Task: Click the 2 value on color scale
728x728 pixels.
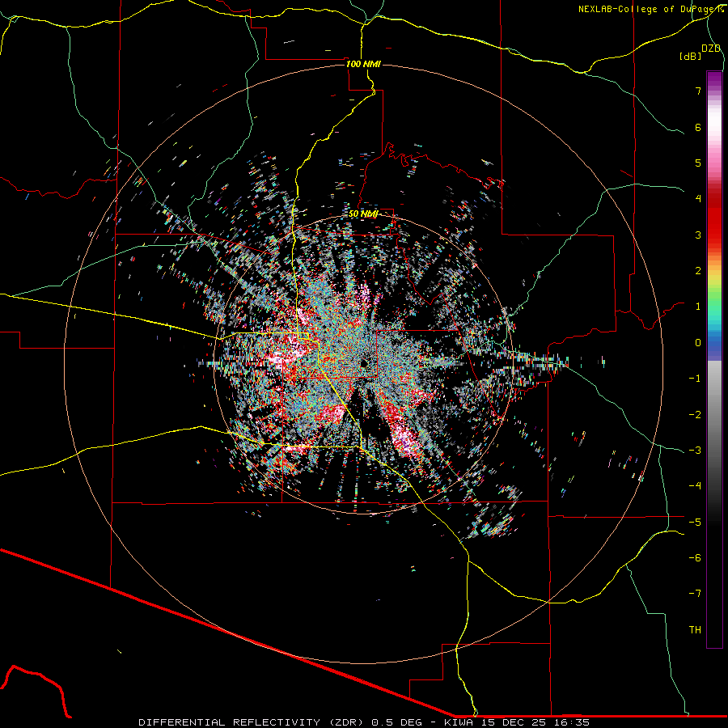Action: [x=698, y=271]
